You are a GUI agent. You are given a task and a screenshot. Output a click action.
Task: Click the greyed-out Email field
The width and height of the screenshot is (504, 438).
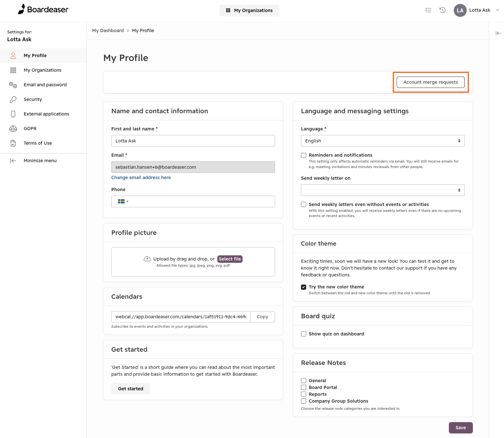point(193,167)
